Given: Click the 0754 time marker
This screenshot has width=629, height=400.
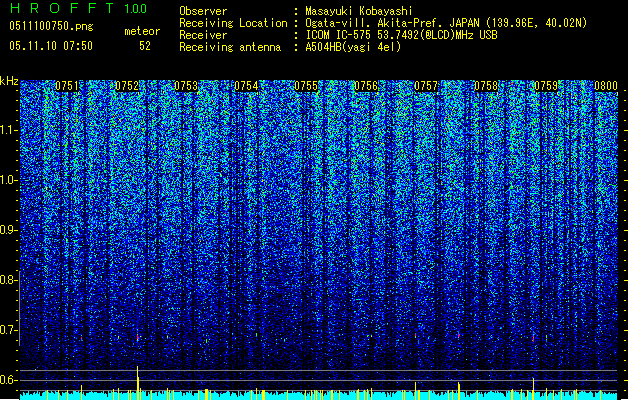Looking at the screenshot, I should tap(246, 86).
